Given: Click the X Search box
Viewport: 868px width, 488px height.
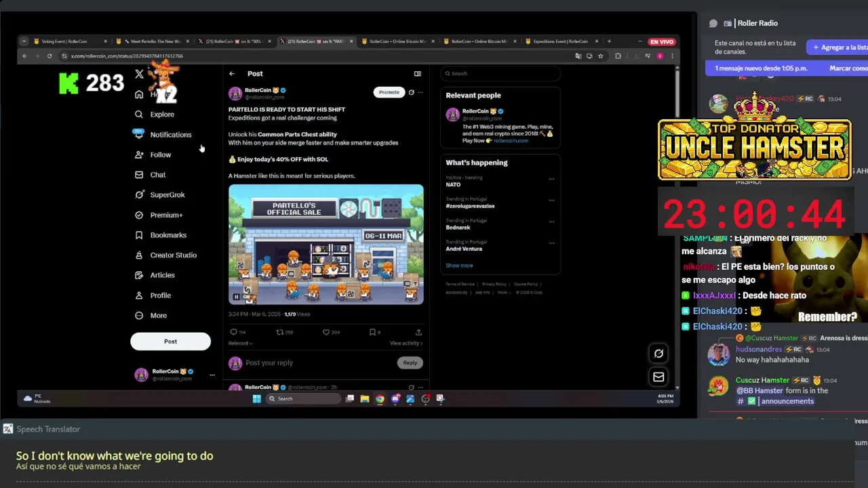Looking at the screenshot, I should coord(500,74).
